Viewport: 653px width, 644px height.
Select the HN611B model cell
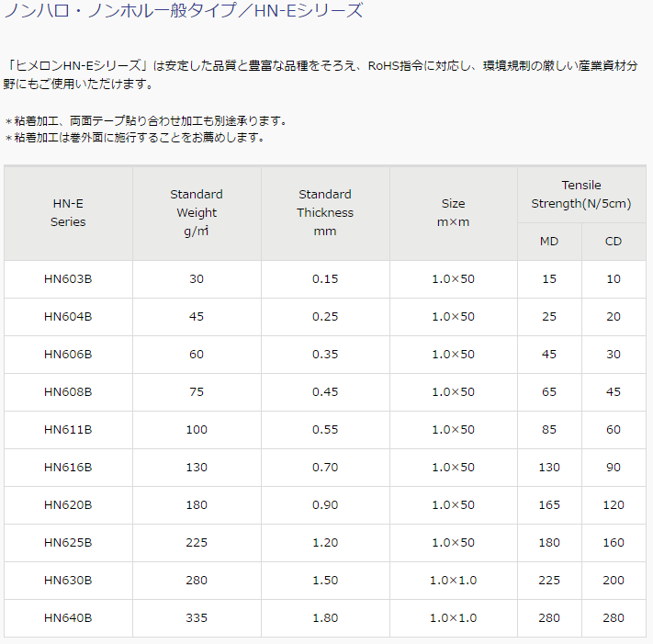click(68, 430)
